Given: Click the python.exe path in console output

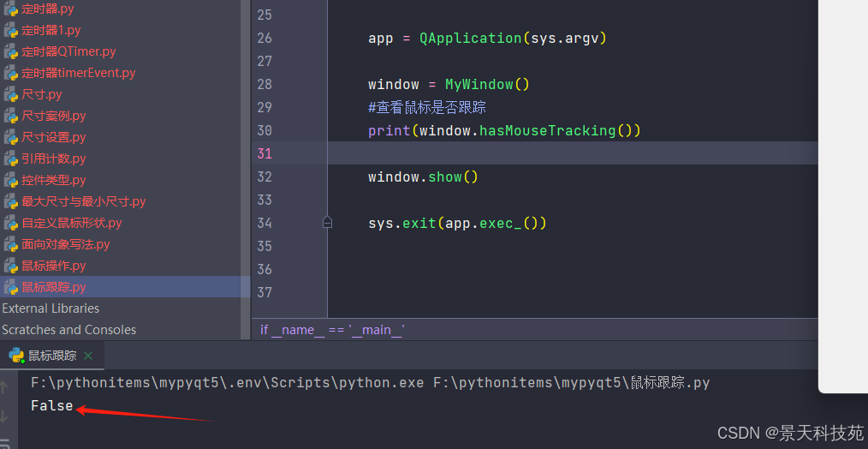Looking at the screenshot, I should pyautogui.click(x=228, y=382).
